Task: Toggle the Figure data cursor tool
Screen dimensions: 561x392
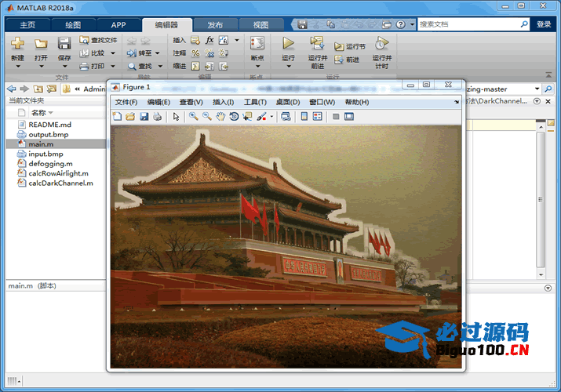Action: 247,116
